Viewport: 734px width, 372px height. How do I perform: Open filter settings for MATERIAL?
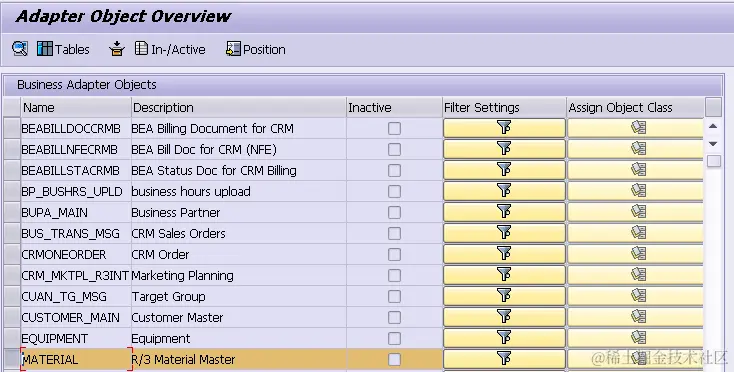point(504,360)
